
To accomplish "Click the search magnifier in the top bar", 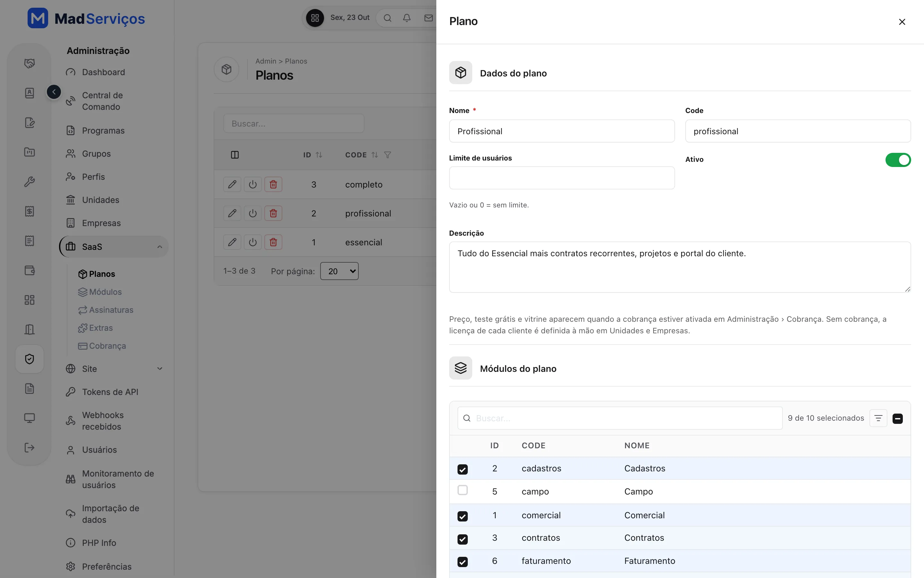I will [x=388, y=18].
